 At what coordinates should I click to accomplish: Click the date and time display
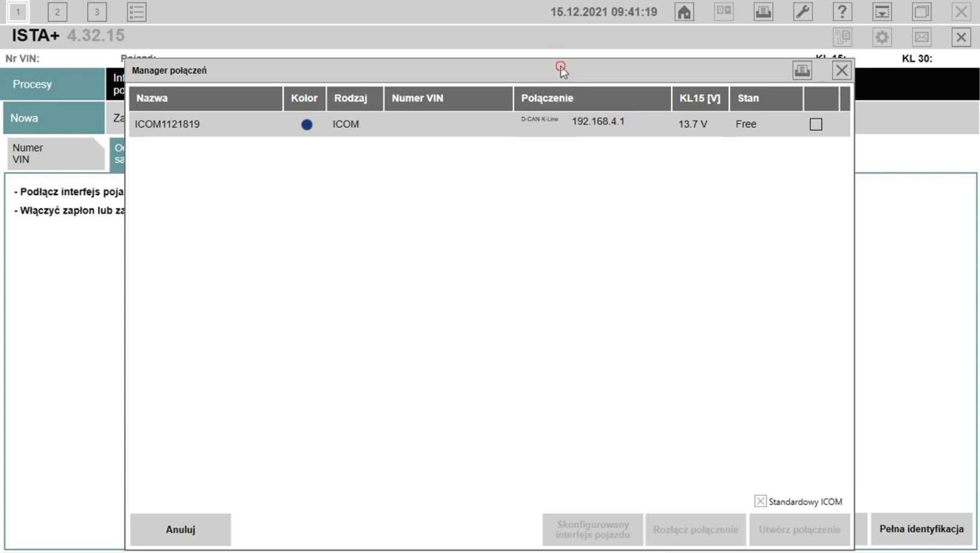coord(604,12)
